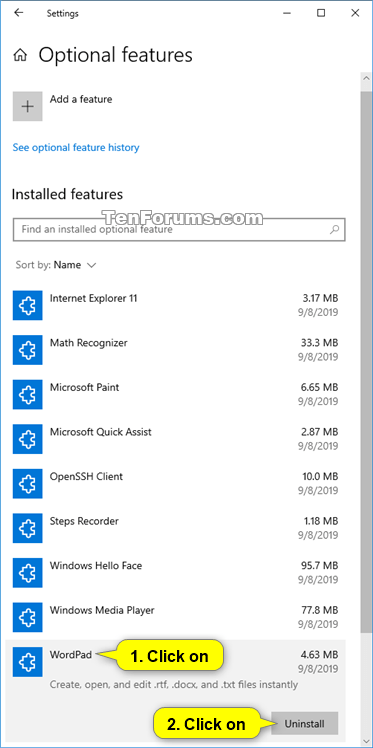Select the Windows Hello Face entry name
The height and width of the screenshot is (748, 373).
tap(96, 565)
